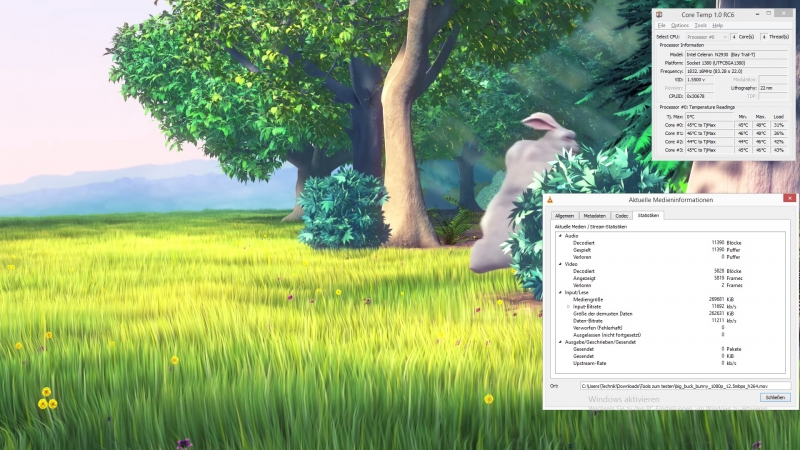Click the Frequency value field in Core Temp

736,71
